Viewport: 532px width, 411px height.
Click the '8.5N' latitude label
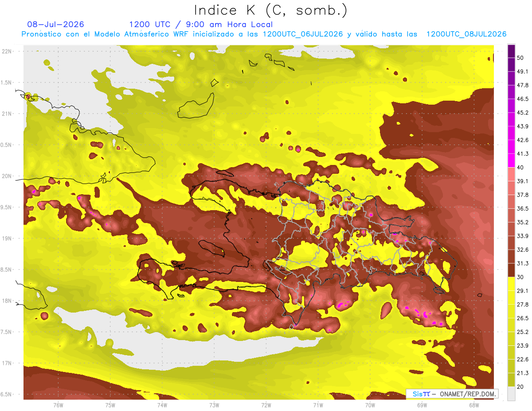click(x=7, y=270)
